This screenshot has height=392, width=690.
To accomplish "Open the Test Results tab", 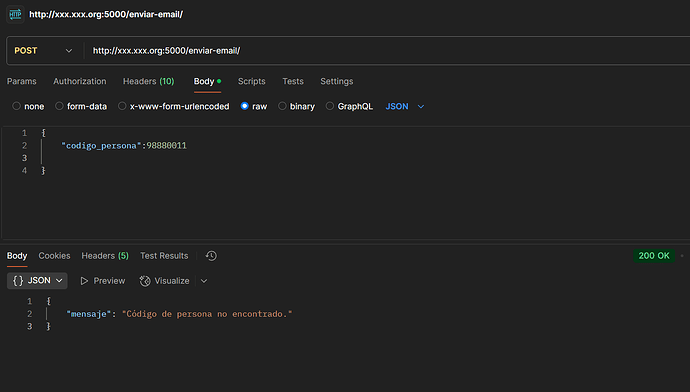I will pyautogui.click(x=164, y=256).
